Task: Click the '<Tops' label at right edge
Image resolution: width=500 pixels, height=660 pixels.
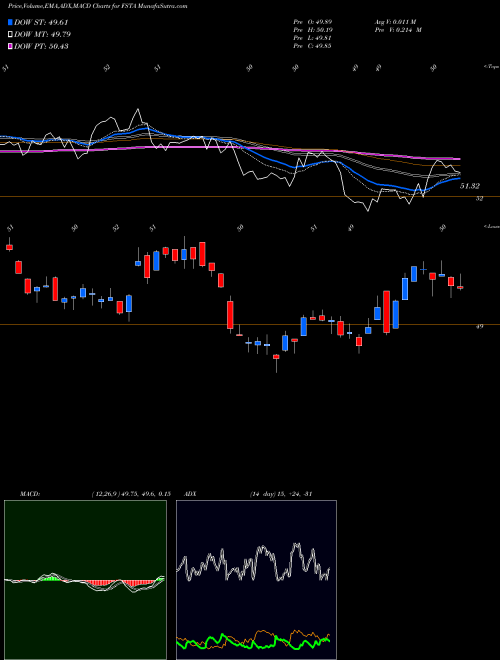Action: coord(491,67)
